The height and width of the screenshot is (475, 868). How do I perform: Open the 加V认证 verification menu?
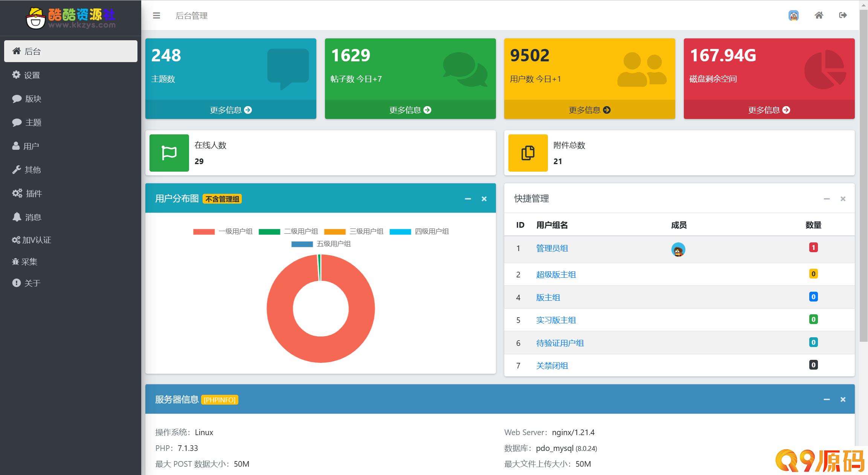[71, 240]
